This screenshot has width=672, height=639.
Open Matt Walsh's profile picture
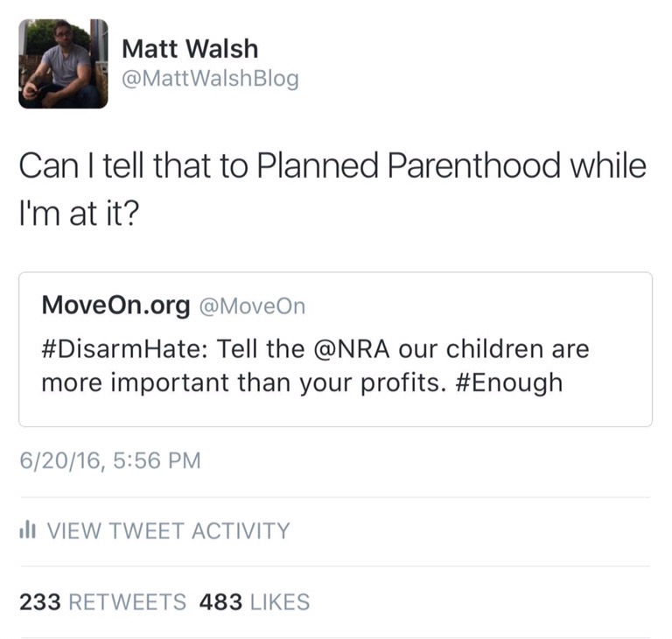pyautogui.click(x=63, y=64)
